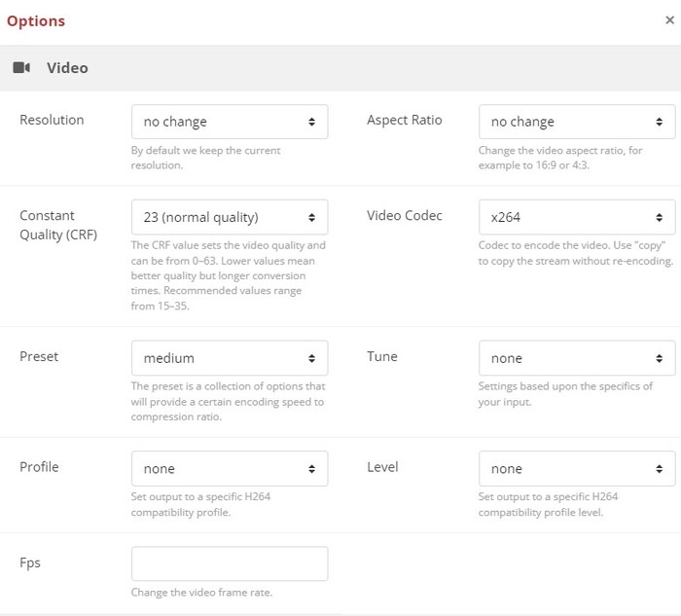
Task: Click the Profile label
Action: tap(39, 467)
